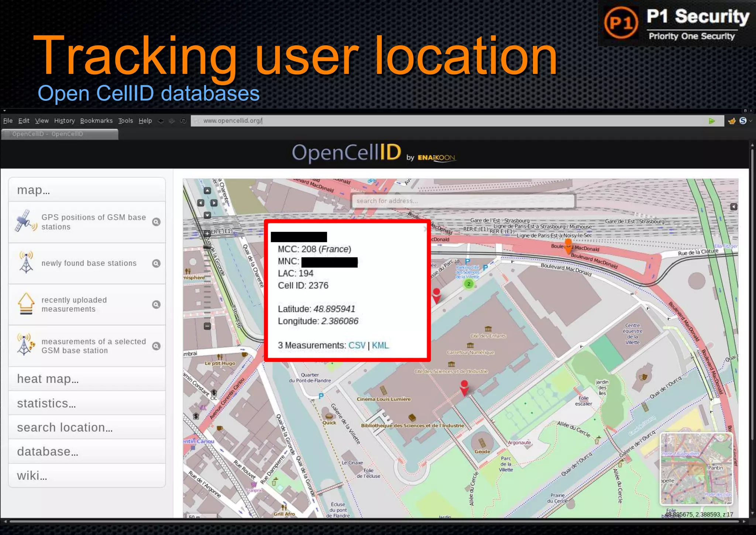Click the MCC: 208 (France) text
Image resolution: width=756 pixels, height=535 pixels.
315,249
